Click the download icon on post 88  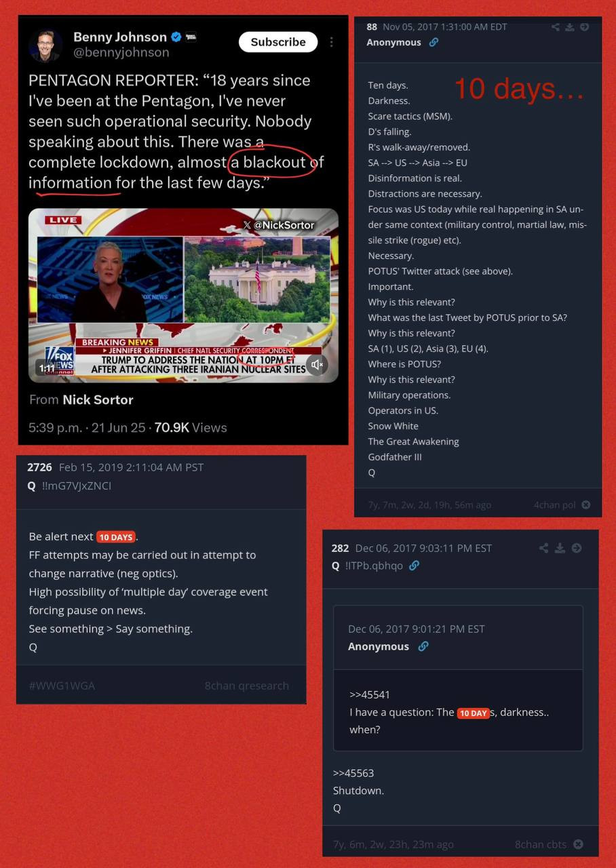pos(570,27)
